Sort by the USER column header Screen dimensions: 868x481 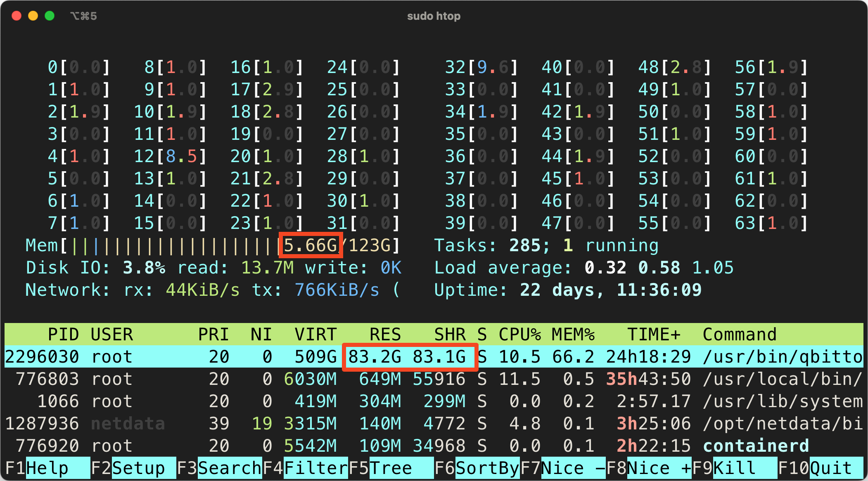pyautogui.click(x=112, y=335)
